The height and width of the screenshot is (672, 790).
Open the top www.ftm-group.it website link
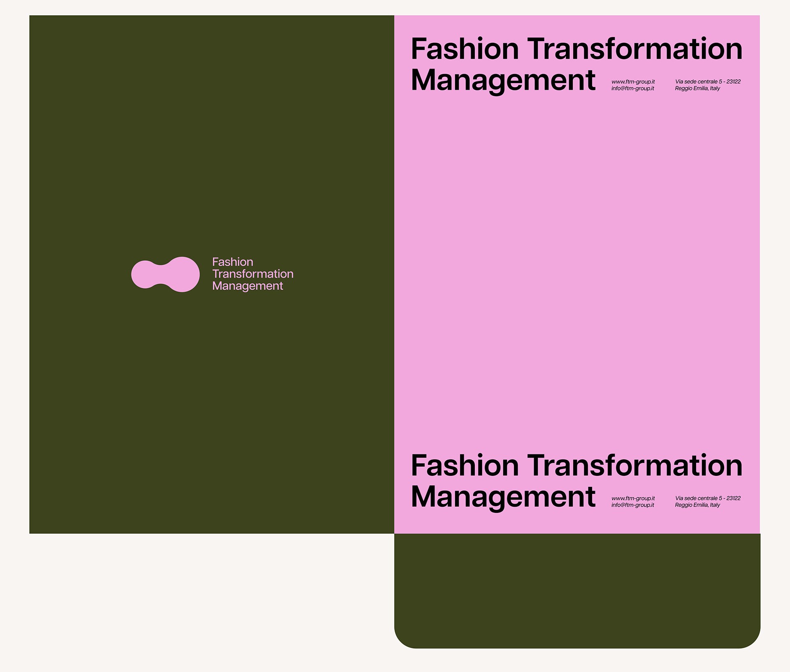coord(633,82)
